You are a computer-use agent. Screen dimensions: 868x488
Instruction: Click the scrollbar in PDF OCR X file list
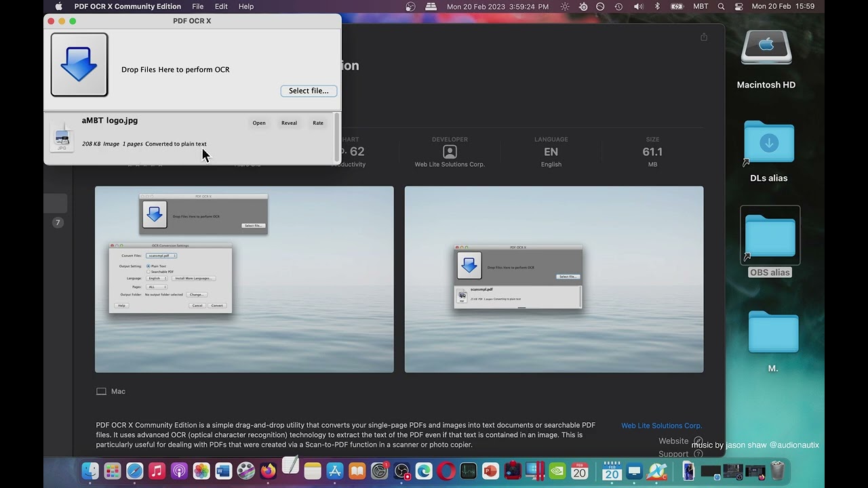point(337,138)
